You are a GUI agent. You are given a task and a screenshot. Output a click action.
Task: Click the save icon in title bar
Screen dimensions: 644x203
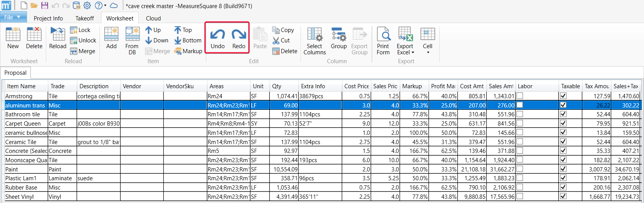click(x=45, y=5)
